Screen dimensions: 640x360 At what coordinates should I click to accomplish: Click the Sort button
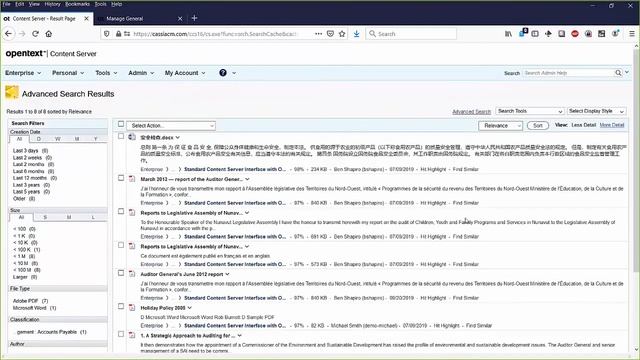[x=538, y=126]
